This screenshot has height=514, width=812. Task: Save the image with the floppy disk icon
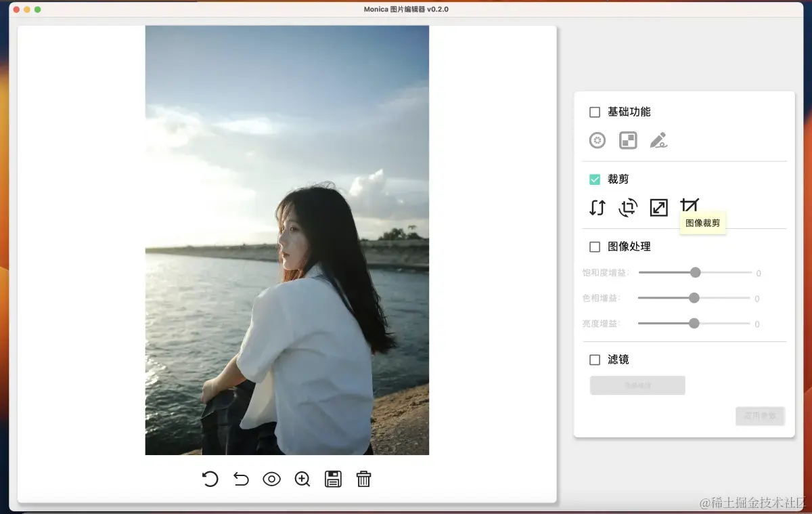click(x=333, y=479)
